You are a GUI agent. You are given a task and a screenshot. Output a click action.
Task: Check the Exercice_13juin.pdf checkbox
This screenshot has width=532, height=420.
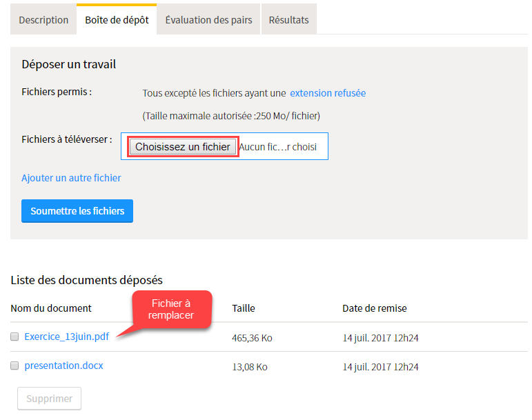point(14,337)
